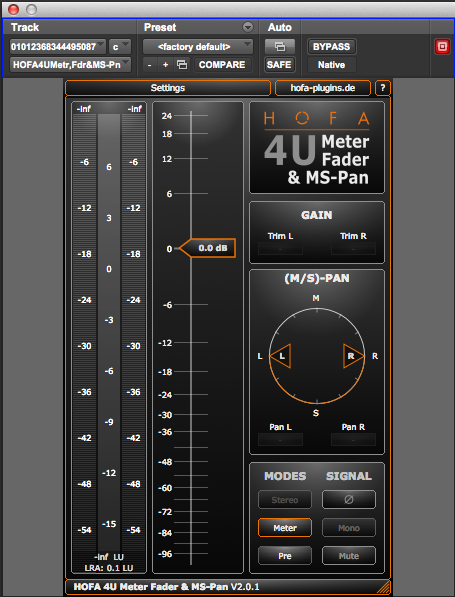Open the Settings menu
The image size is (455, 597).
168,88
